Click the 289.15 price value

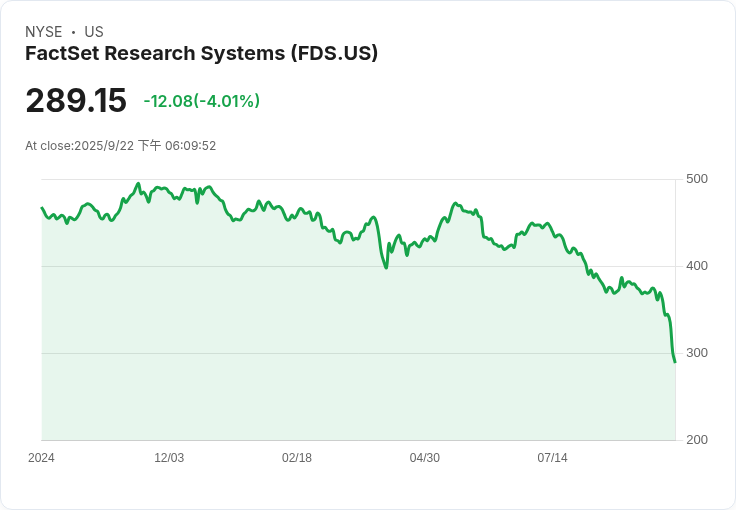76,100
